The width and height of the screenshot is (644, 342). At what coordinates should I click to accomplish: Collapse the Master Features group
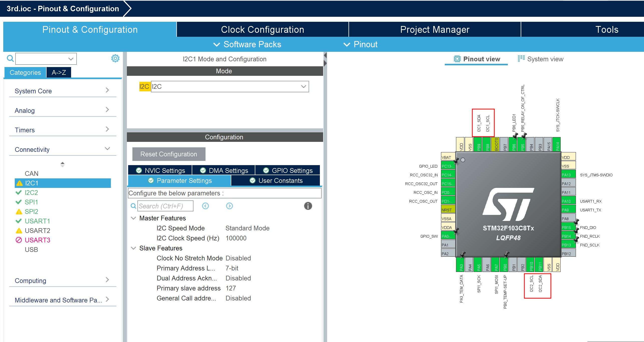coord(134,218)
